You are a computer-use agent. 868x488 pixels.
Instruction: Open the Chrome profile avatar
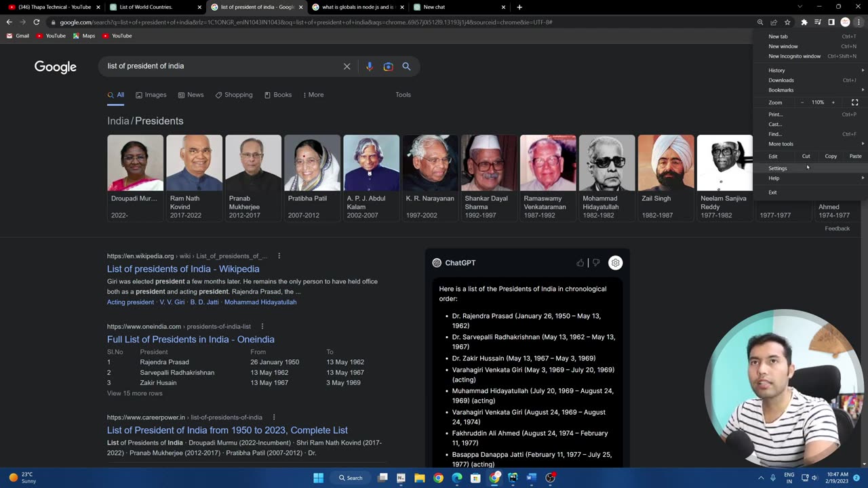[845, 22]
